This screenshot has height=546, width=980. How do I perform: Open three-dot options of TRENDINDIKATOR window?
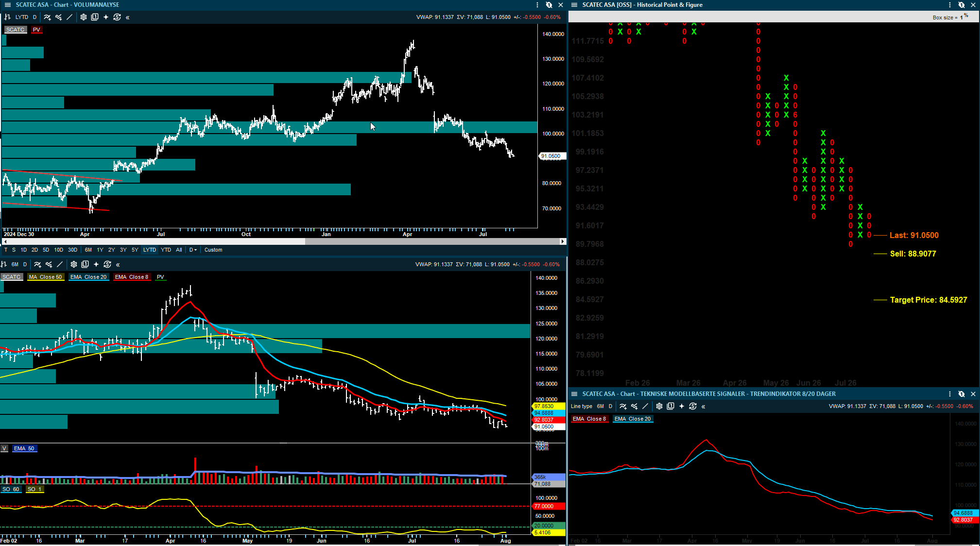[x=950, y=394]
